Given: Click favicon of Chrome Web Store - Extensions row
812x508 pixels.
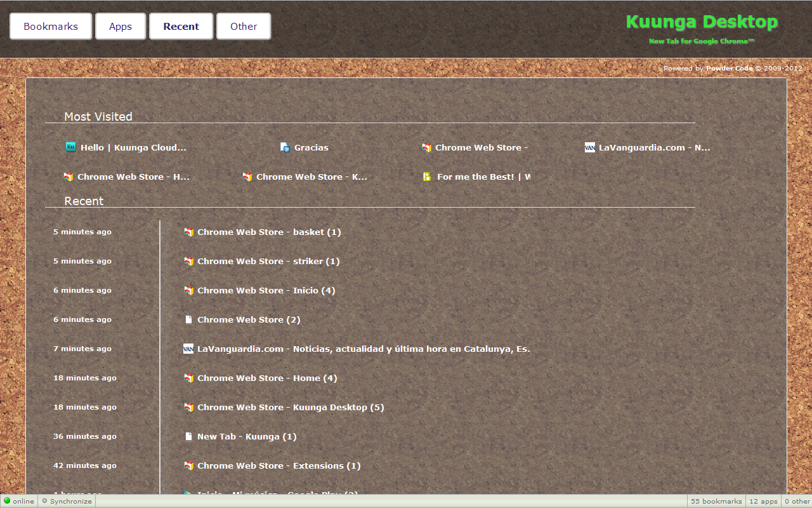Looking at the screenshot, I should click(x=188, y=465).
